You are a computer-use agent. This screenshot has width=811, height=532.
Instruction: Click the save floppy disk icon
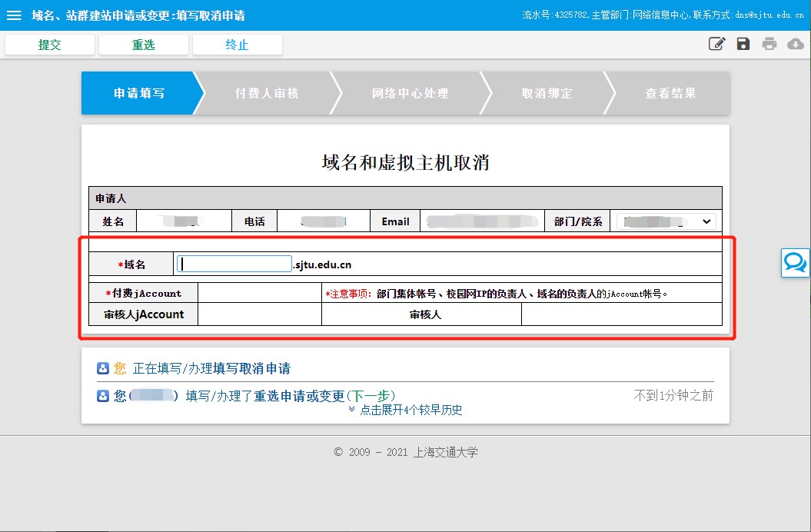pyautogui.click(x=743, y=44)
